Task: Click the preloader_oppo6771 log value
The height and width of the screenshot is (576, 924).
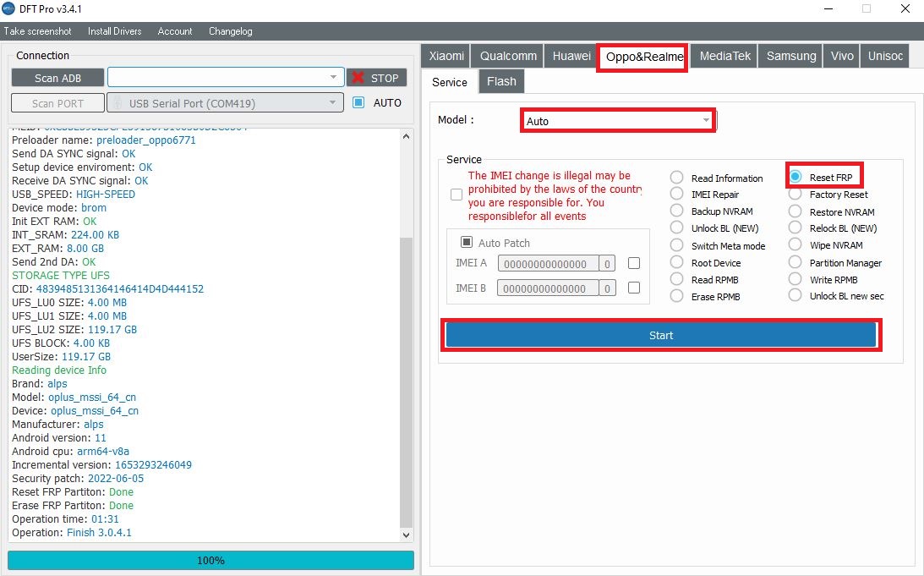Action: 146,140
